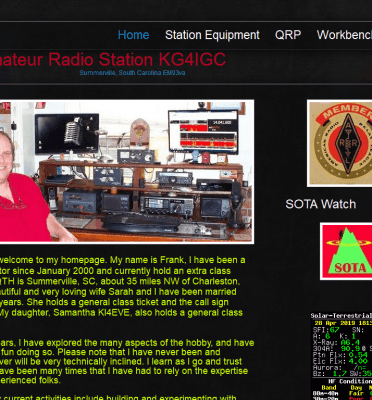Click the 28 Apr 2019 date line
Viewport: 372px width, 400px height.
pyautogui.click(x=343, y=323)
